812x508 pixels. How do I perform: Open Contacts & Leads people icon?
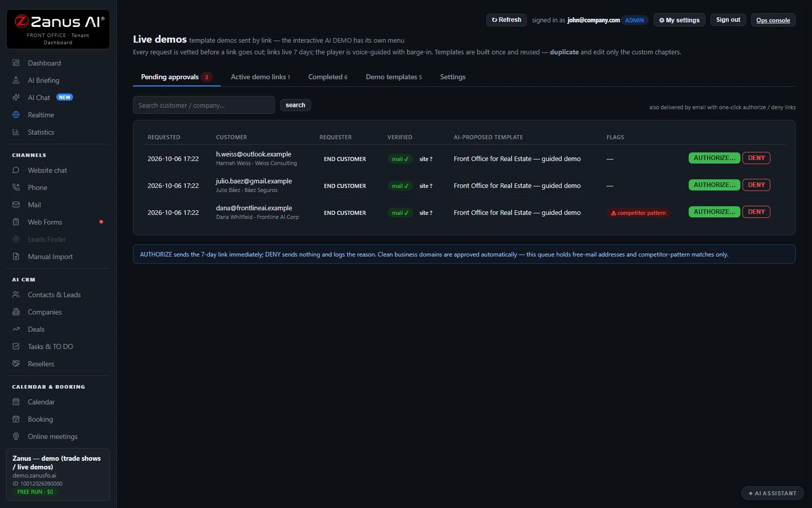point(16,295)
